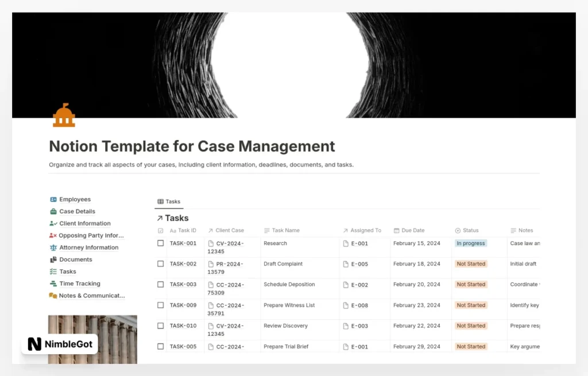The image size is (588, 376).
Task: Open the Tasks linked database title
Action: click(x=176, y=218)
